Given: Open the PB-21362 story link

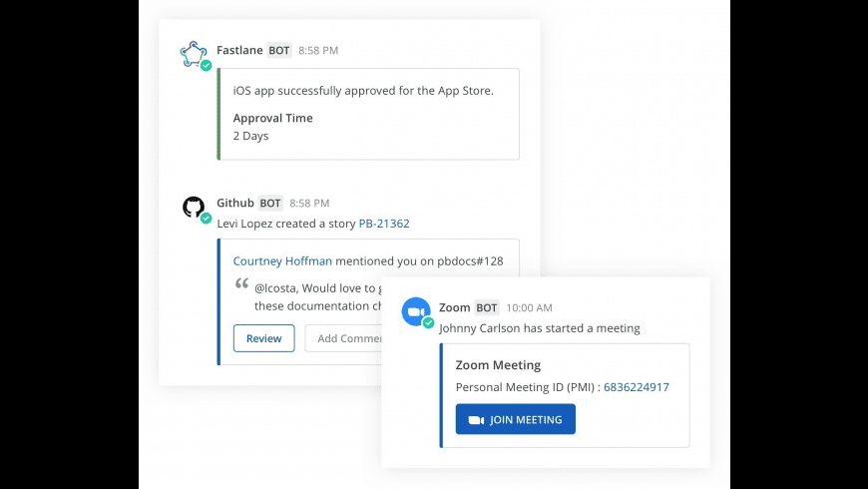Looking at the screenshot, I should pos(384,224).
